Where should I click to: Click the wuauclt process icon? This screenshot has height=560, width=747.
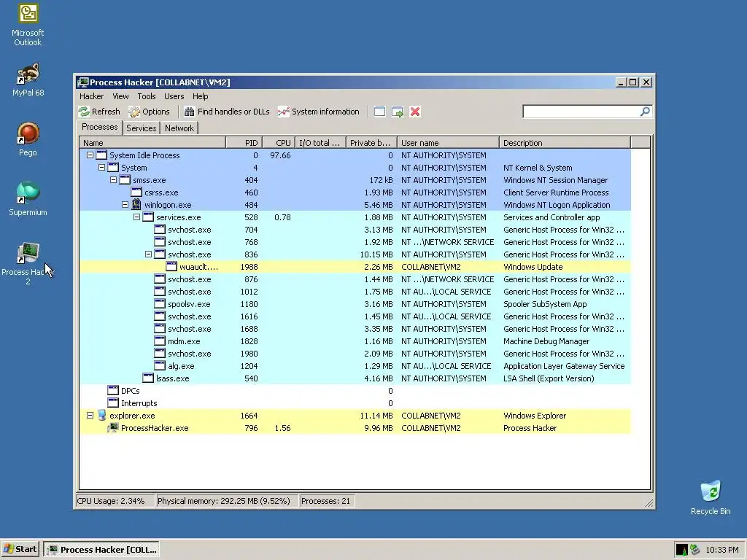171,267
